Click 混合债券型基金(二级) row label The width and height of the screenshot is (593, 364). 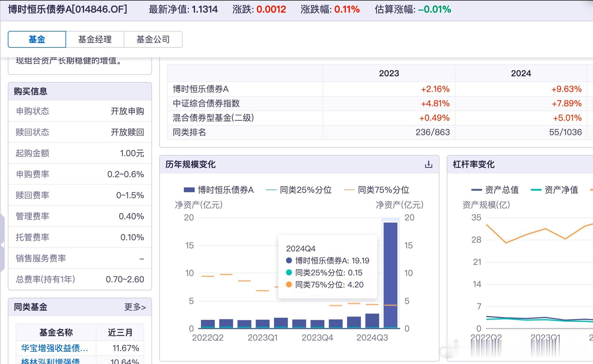click(x=213, y=118)
